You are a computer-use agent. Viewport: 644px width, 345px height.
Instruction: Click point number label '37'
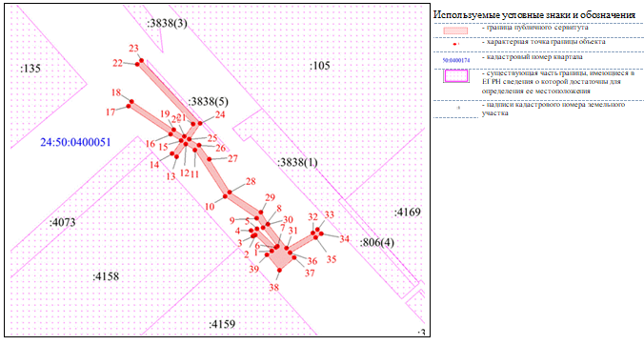(310, 274)
